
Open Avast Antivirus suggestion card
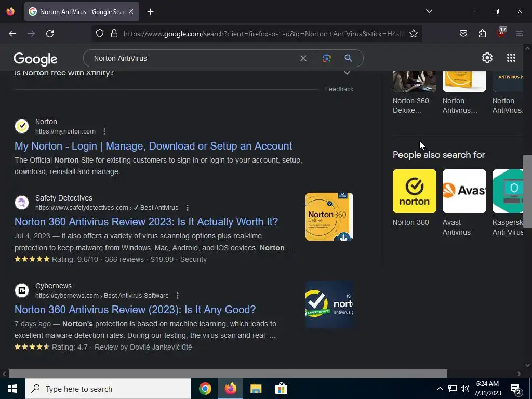click(464, 191)
